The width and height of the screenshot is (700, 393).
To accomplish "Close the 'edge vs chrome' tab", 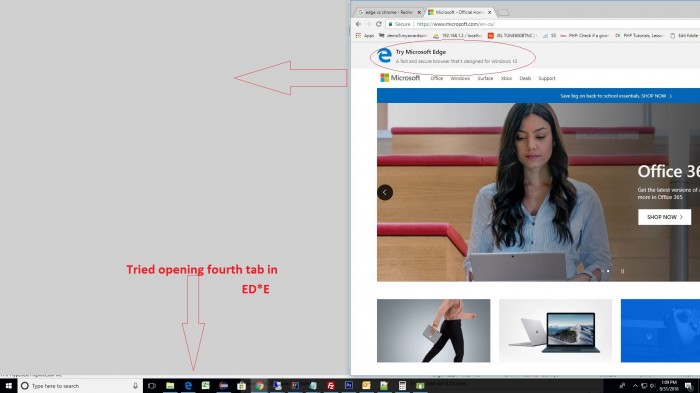I will 419,13.
